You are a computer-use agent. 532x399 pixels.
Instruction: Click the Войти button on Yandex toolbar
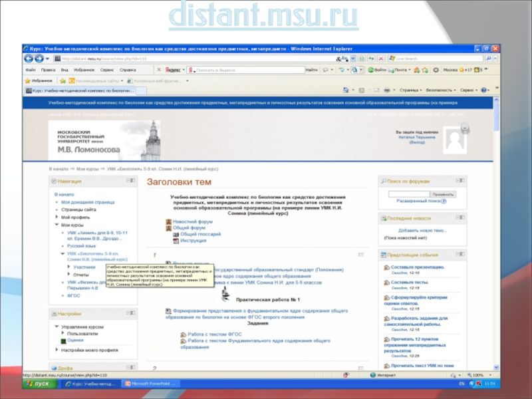377,70
